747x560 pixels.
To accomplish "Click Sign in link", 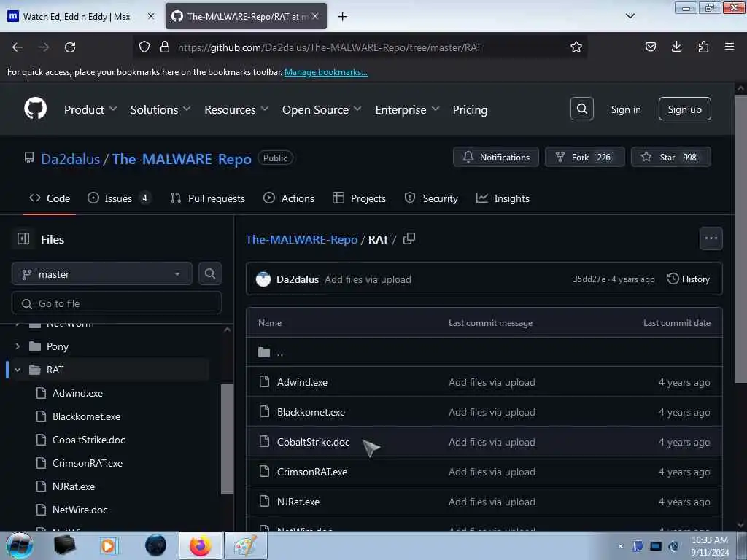I will (625, 109).
